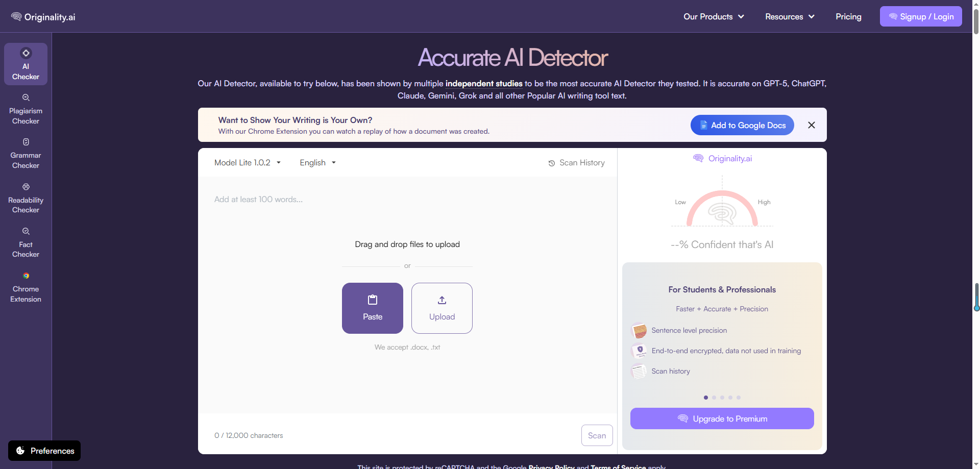Open the Terms of Service link
This screenshot has width=980, height=469.
pyautogui.click(x=618, y=466)
